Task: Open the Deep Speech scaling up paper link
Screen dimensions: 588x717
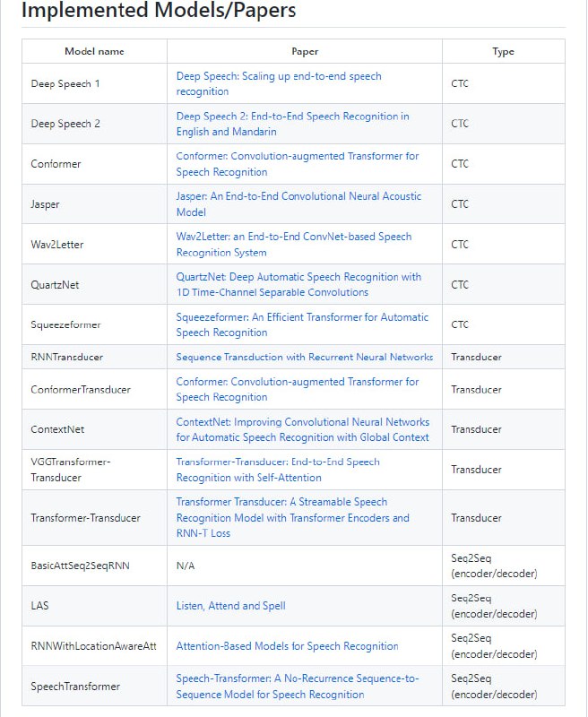Action: (x=278, y=76)
